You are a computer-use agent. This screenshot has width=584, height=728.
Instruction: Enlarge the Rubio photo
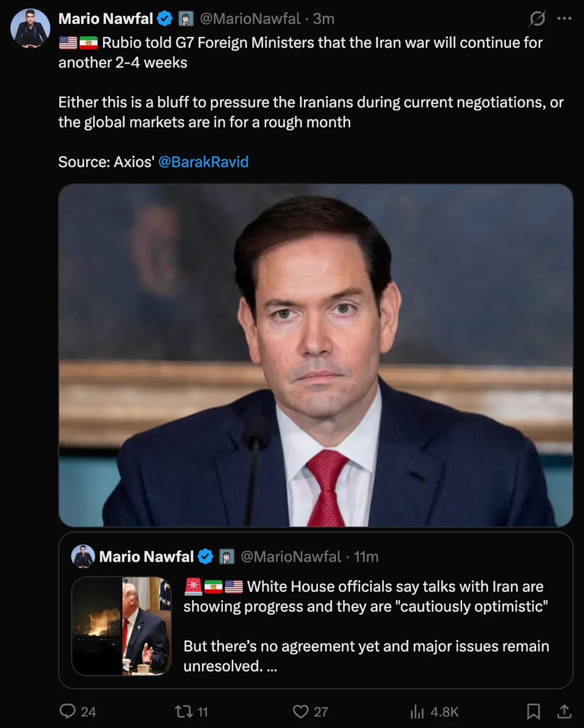coord(315,355)
